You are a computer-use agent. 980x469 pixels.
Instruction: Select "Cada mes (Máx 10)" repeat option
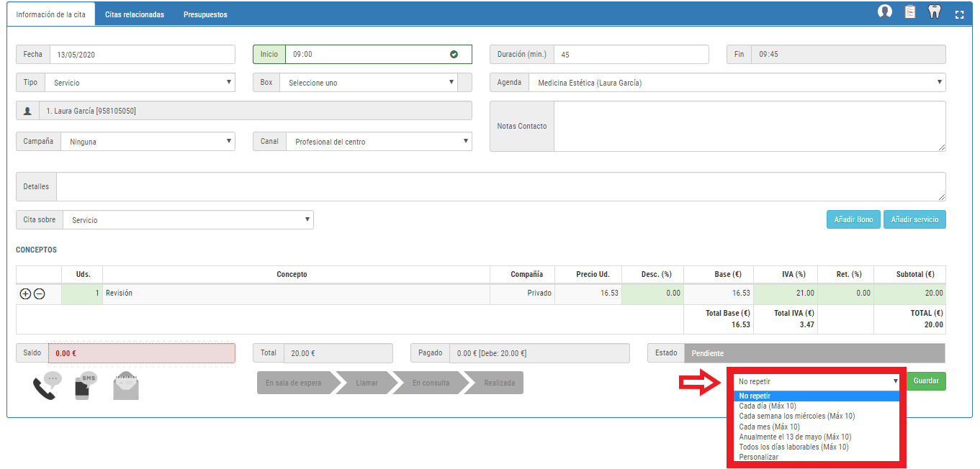(x=769, y=427)
